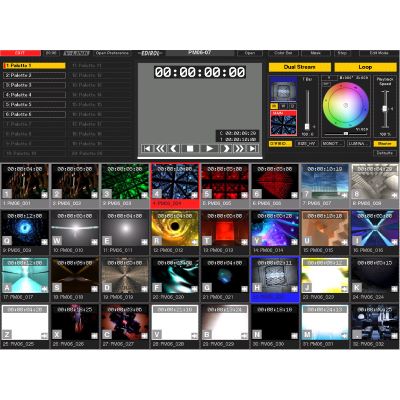Click the Edit Mode button in top bar

pyautogui.click(x=379, y=53)
